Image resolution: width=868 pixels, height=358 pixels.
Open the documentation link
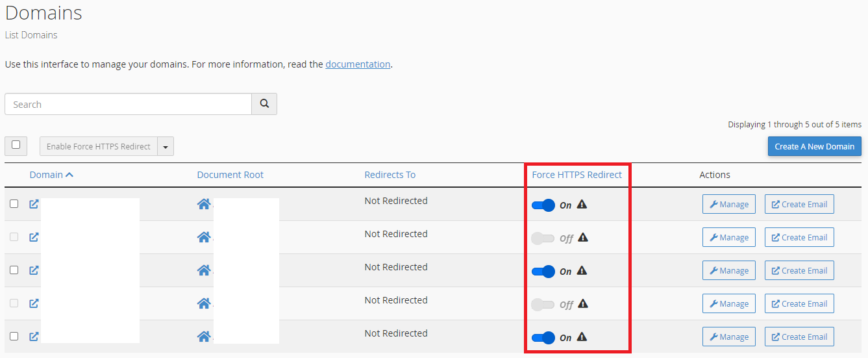click(x=358, y=64)
